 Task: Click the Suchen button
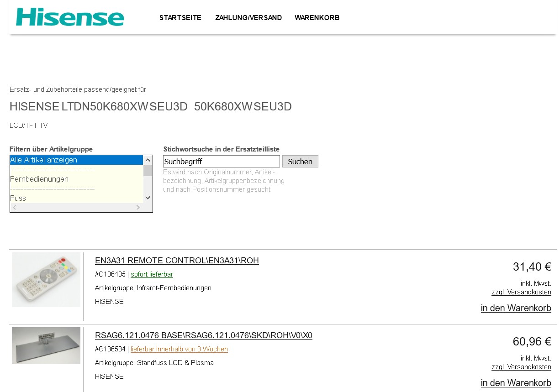300,162
